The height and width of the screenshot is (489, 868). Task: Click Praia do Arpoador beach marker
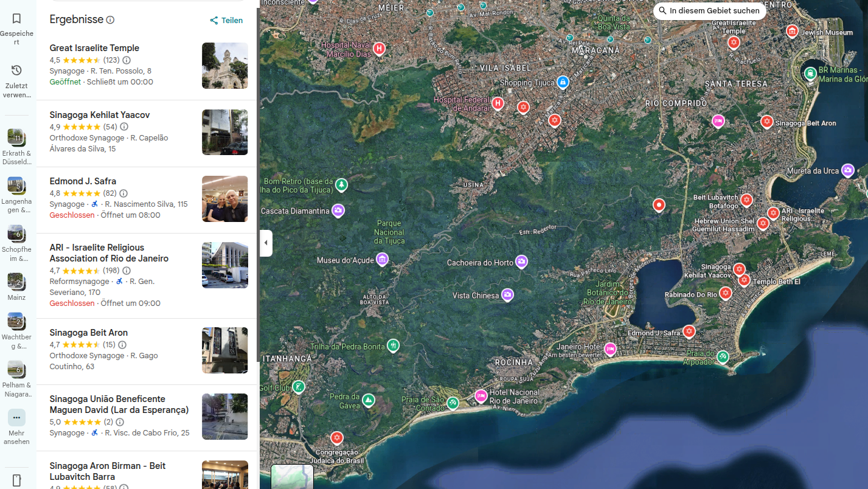click(723, 356)
